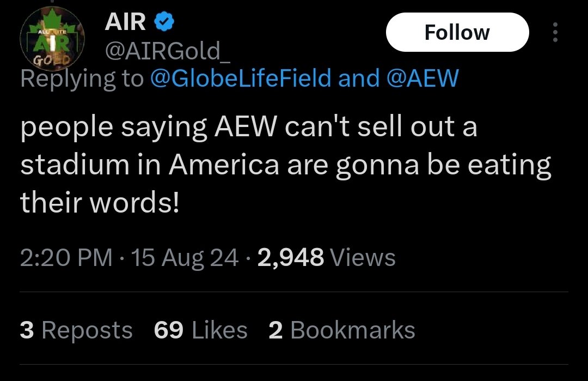Open the three-dot more options menu
The width and height of the screenshot is (588, 381).
(x=555, y=33)
